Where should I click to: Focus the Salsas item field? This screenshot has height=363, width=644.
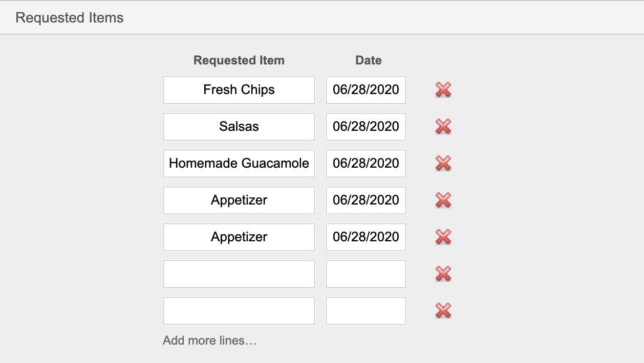tap(239, 127)
